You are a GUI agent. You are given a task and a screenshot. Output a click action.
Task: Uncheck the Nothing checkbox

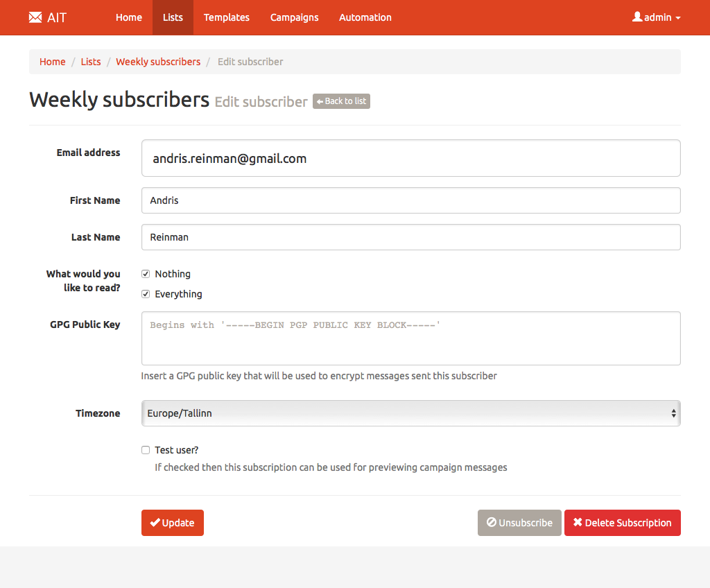pyautogui.click(x=146, y=274)
